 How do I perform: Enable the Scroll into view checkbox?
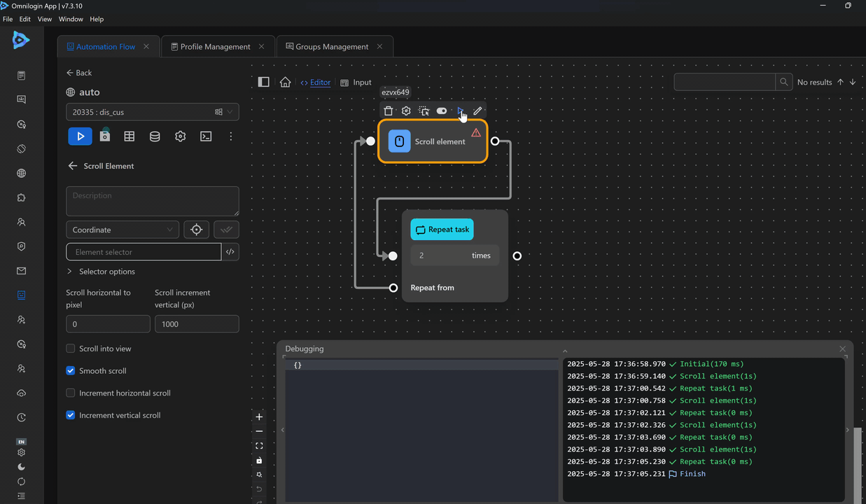click(x=71, y=349)
